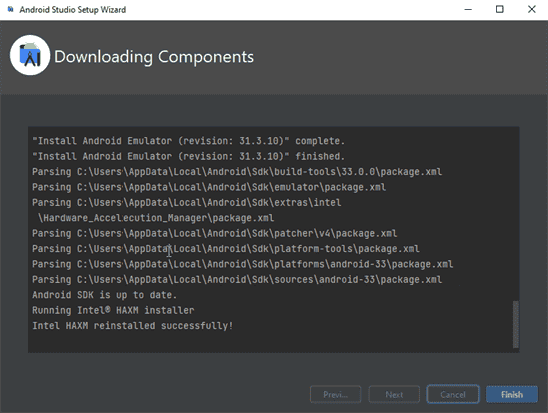Screen dimensions: 548x413
Task: Click the platform-tools package.xml log line
Action: (x=226, y=249)
